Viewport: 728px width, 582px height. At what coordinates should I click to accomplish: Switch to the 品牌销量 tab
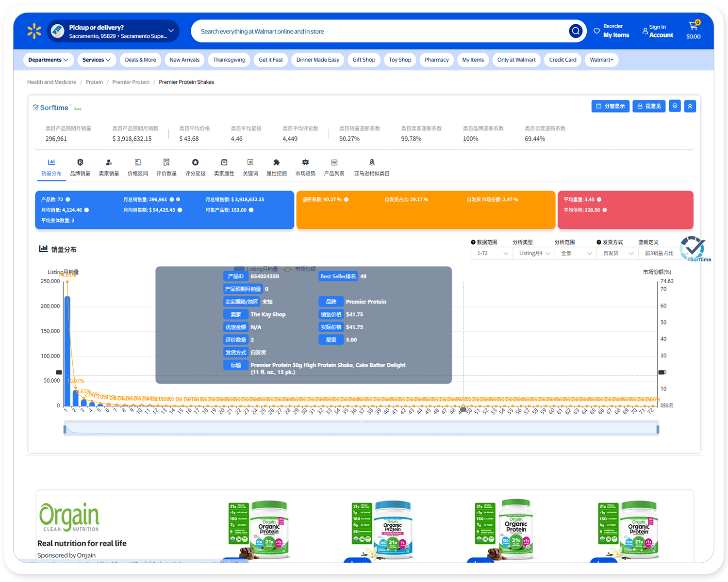pyautogui.click(x=80, y=167)
